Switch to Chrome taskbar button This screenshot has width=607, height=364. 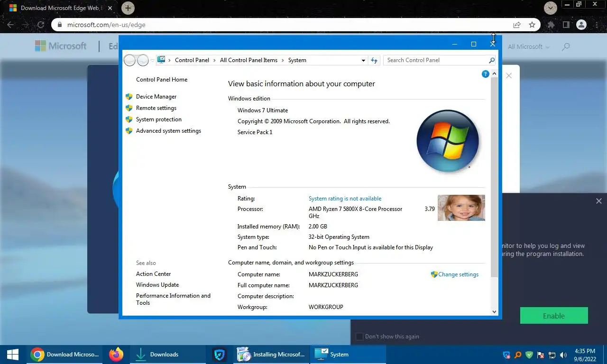coord(65,355)
